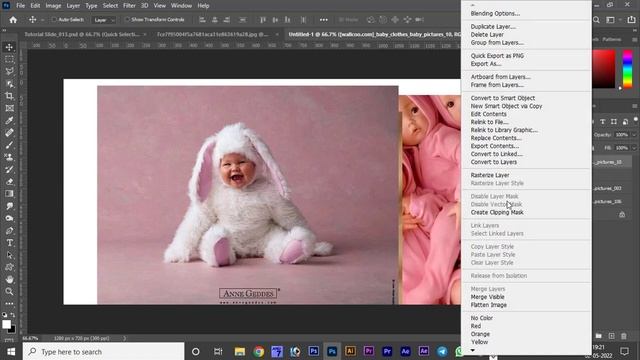Choose Flatten Image
Screen dimensions: 640x360
click(489, 305)
